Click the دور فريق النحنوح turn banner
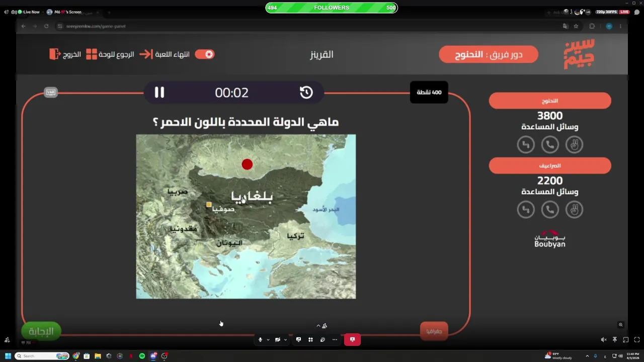Image resolution: width=644 pixels, height=362 pixels. (x=489, y=54)
